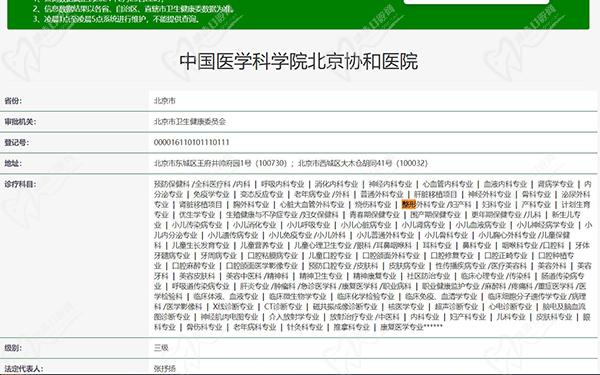
Task: Select the 级别 row label
Action: point(13,348)
